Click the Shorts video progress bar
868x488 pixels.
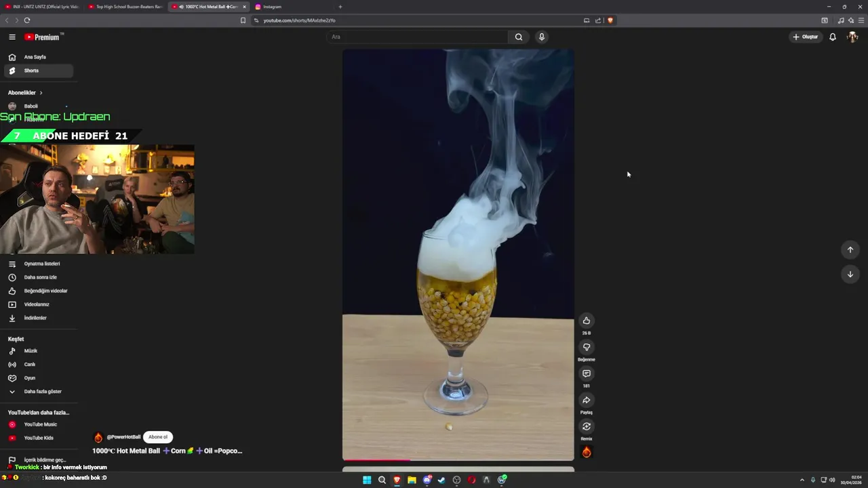458,460
